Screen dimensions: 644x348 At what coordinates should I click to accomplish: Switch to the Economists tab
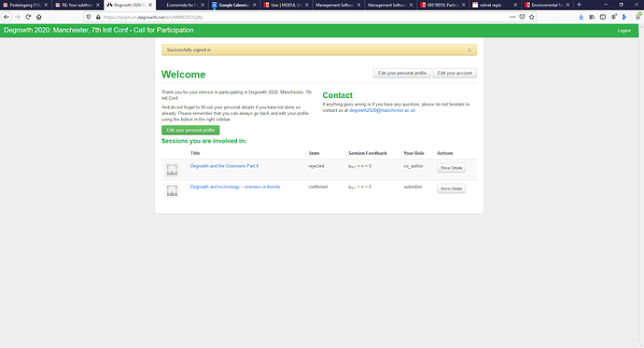click(x=181, y=5)
